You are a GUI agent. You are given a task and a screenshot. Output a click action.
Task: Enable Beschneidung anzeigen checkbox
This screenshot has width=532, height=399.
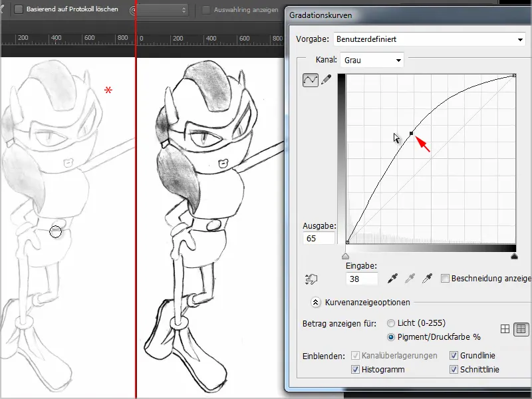445,279
